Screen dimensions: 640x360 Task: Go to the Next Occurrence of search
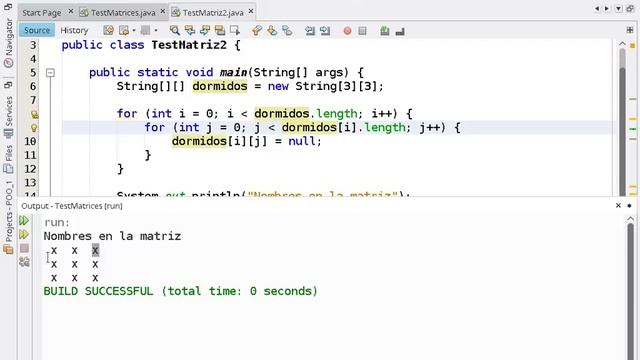point(205,30)
